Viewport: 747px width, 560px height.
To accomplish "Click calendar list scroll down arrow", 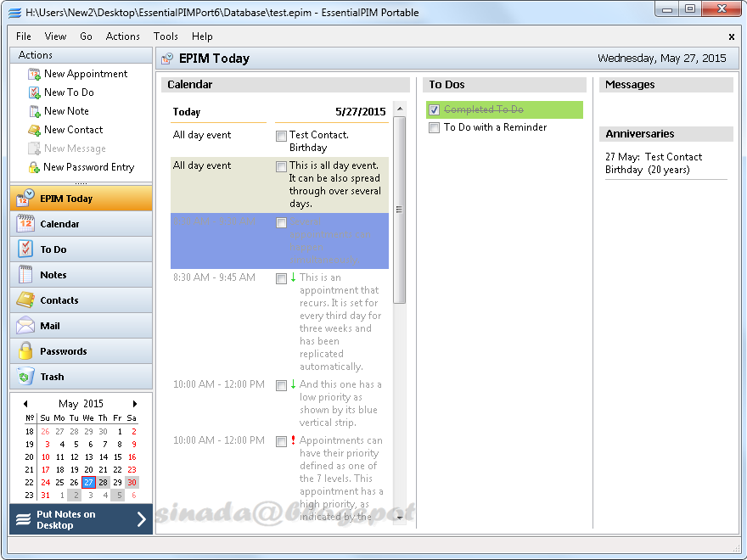I will point(400,518).
